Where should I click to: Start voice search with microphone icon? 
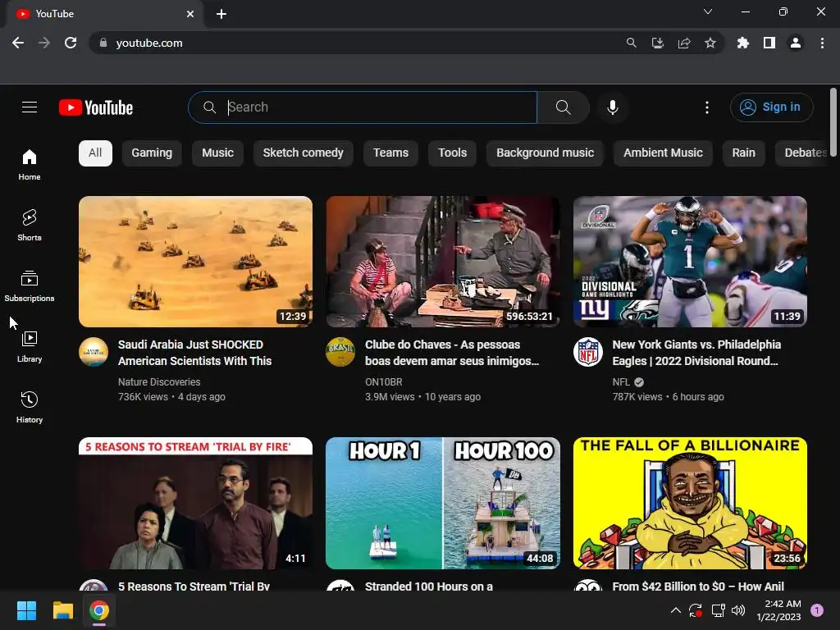[612, 107]
